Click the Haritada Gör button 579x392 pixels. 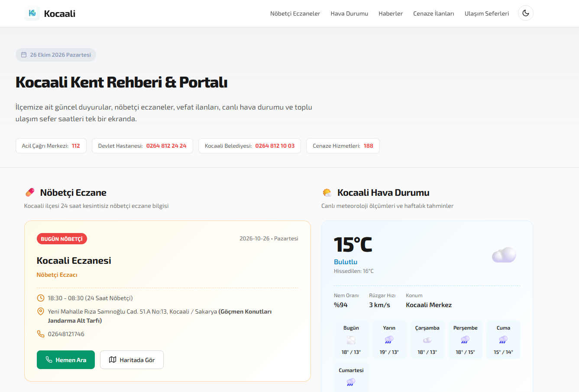[132, 360]
